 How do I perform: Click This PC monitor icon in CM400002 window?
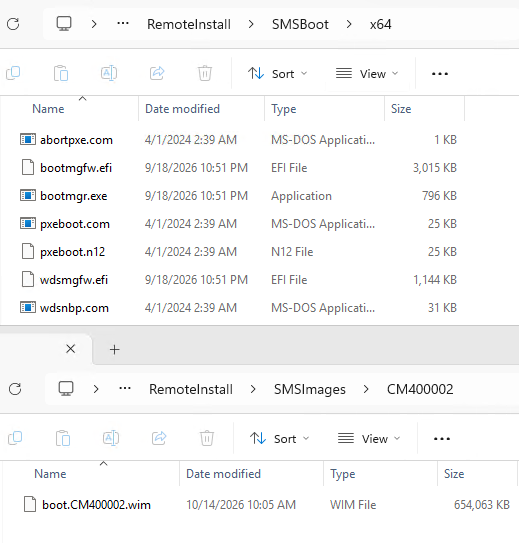tap(66, 389)
